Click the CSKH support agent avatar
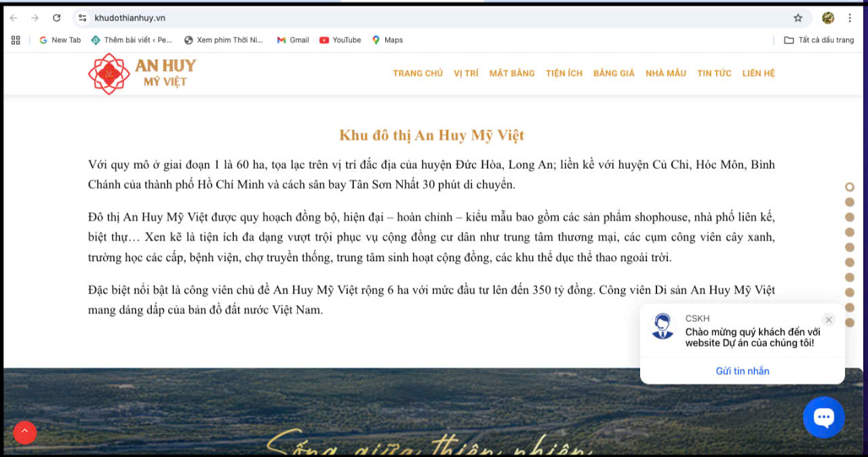This screenshot has width=868, height=457. click(x=663, y=326)
